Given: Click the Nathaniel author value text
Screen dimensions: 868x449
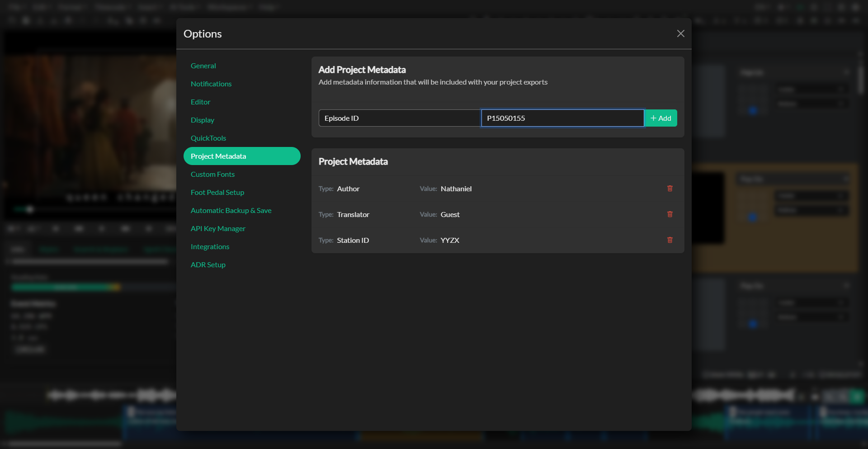Looking at the screenshot, I should coord(456,189).
